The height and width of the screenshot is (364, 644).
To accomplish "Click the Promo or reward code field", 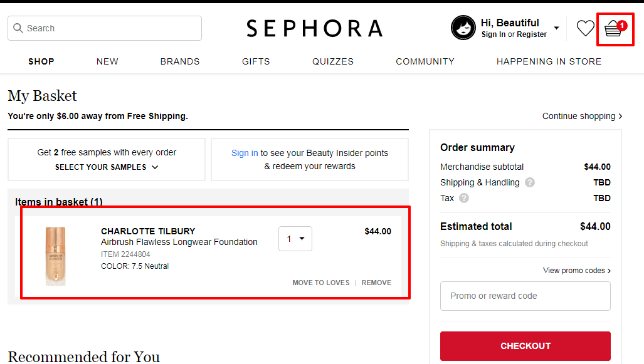I will [x=525, y=296].
